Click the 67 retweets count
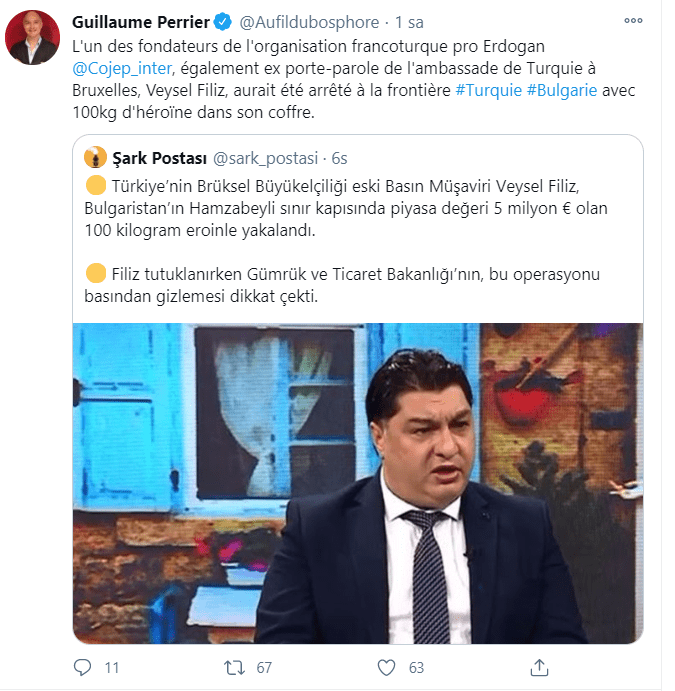The height and width of the screenshot is (691, 675). tap(264, 668)
